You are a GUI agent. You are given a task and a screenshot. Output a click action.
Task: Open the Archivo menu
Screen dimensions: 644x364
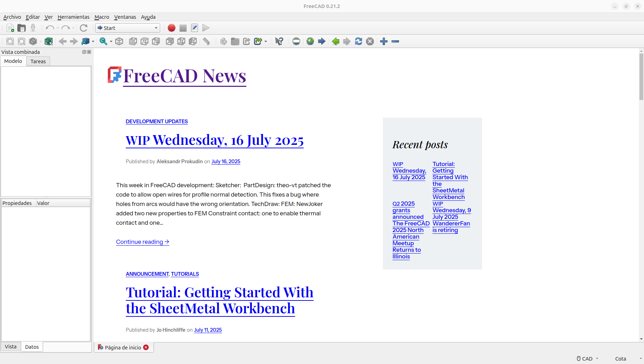[x=12, y=17]
